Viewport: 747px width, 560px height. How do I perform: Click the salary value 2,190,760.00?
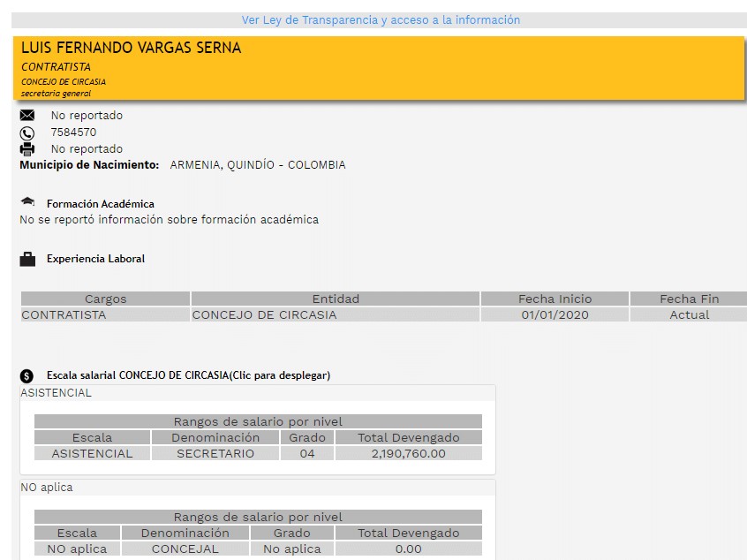pos(408,453)
